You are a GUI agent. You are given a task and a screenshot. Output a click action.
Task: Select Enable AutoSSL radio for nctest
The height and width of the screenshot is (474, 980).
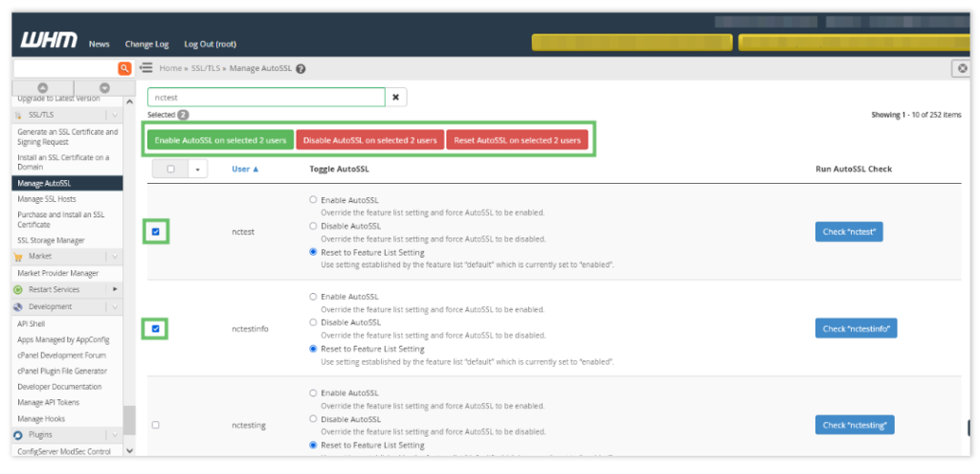(313, 199)
